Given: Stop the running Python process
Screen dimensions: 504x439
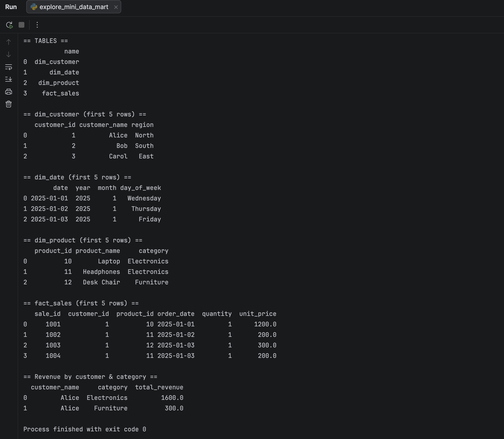Looking at the screenshot, I should (x=21, y=25).
